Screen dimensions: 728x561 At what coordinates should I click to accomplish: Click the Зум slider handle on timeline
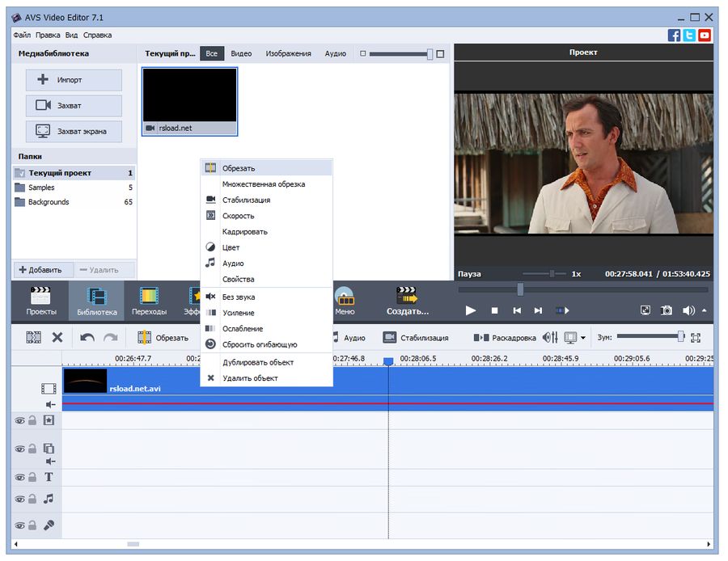[680, 336]
